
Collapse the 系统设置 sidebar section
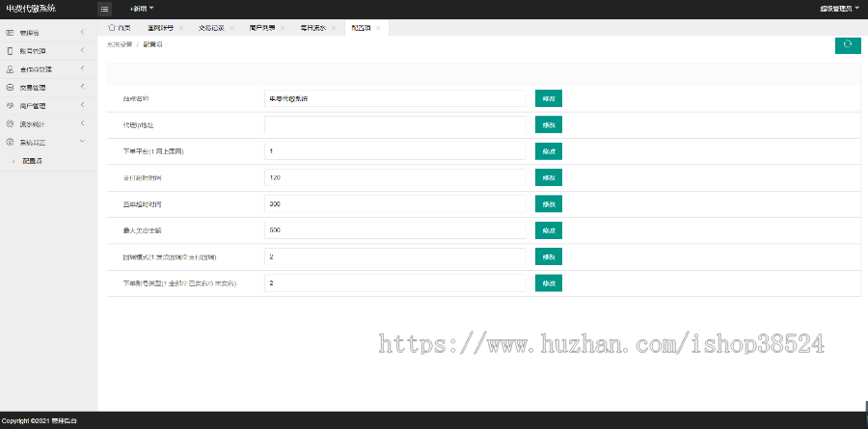[x=83, y=142]
